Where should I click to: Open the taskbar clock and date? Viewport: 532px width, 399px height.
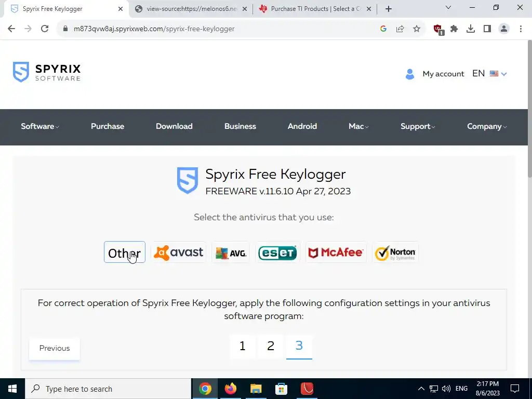click(487, 389)
